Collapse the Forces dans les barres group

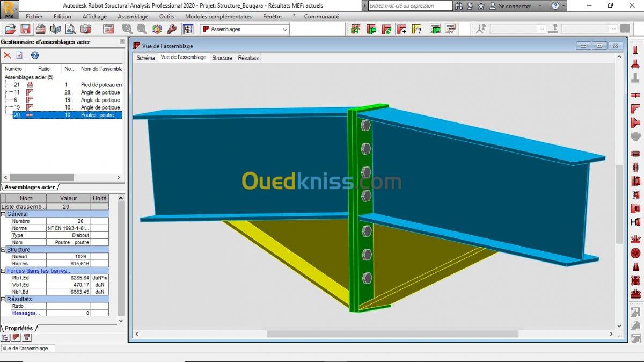[x=3, y=271]
